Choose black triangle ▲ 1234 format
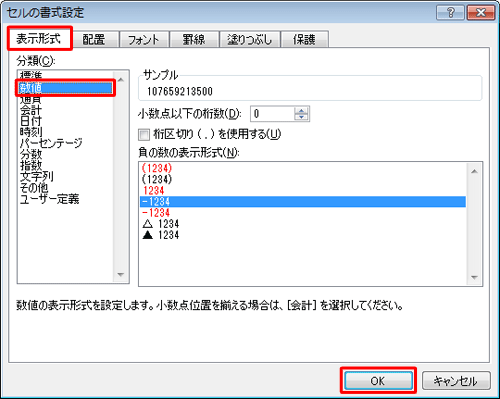This screenshot has width=500, height=399. coord(303,235)
